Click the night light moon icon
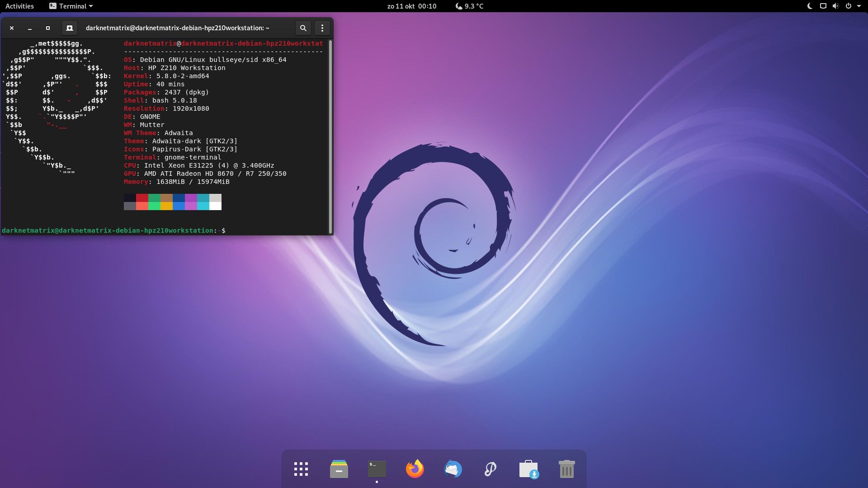The width and height of the screenshot is (868, 488). click(x=810, y=6)
